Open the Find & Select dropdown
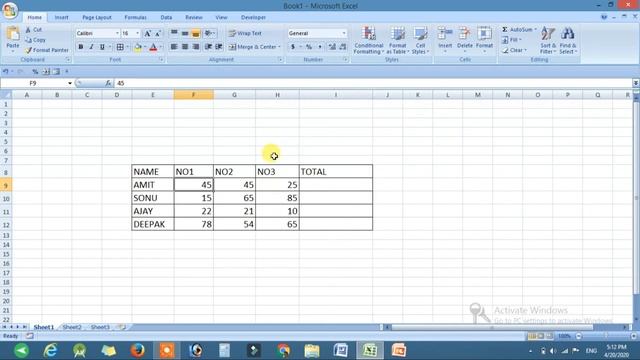This screenshot has width=640, height=360. (568, 40)
